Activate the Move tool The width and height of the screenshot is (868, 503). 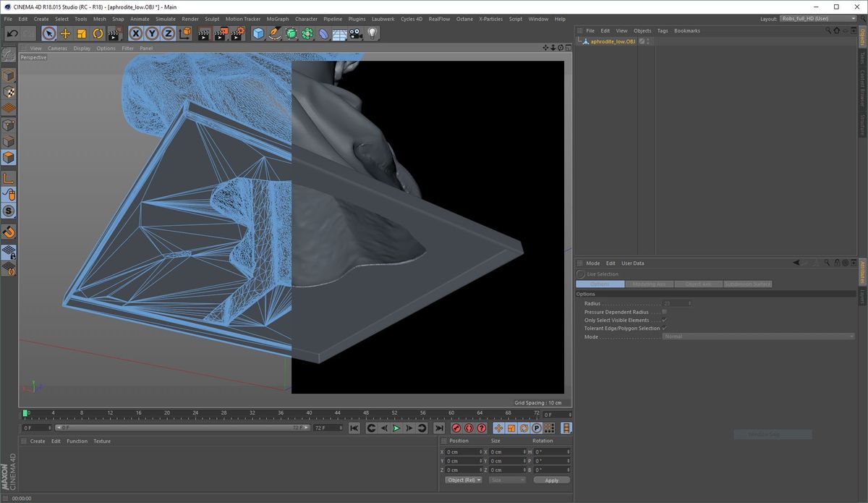64,33
